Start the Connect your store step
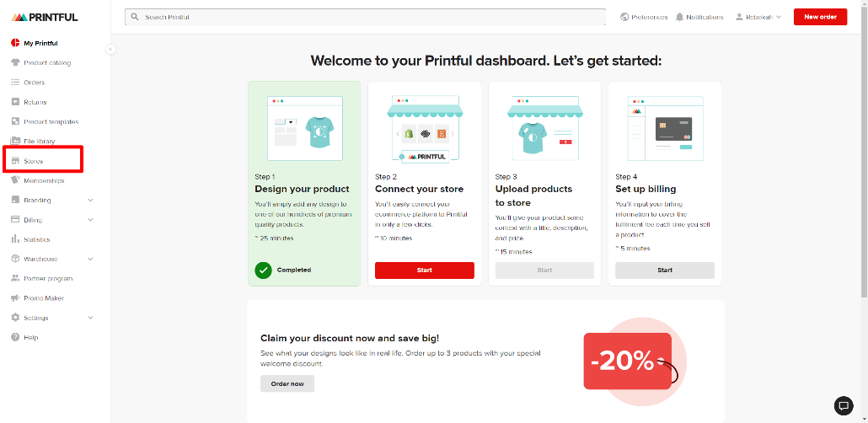 pyautogui.click(x=424, y=270)
